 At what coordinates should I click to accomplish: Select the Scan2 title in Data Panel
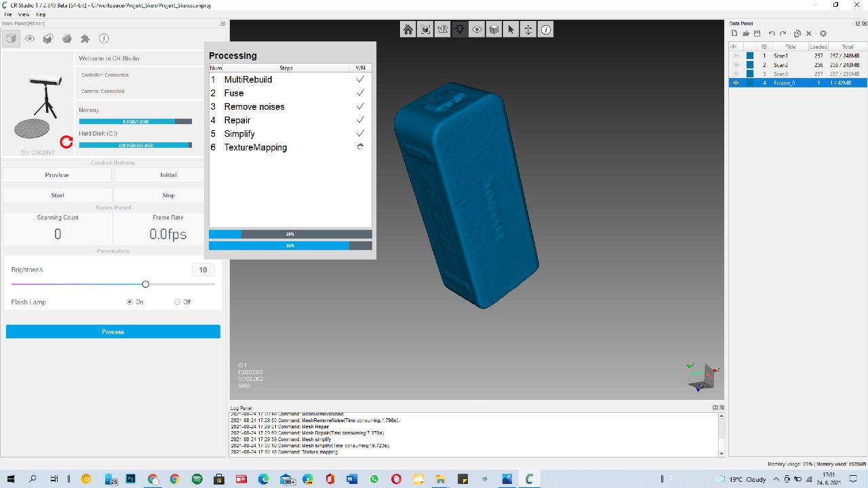[781, 64]
